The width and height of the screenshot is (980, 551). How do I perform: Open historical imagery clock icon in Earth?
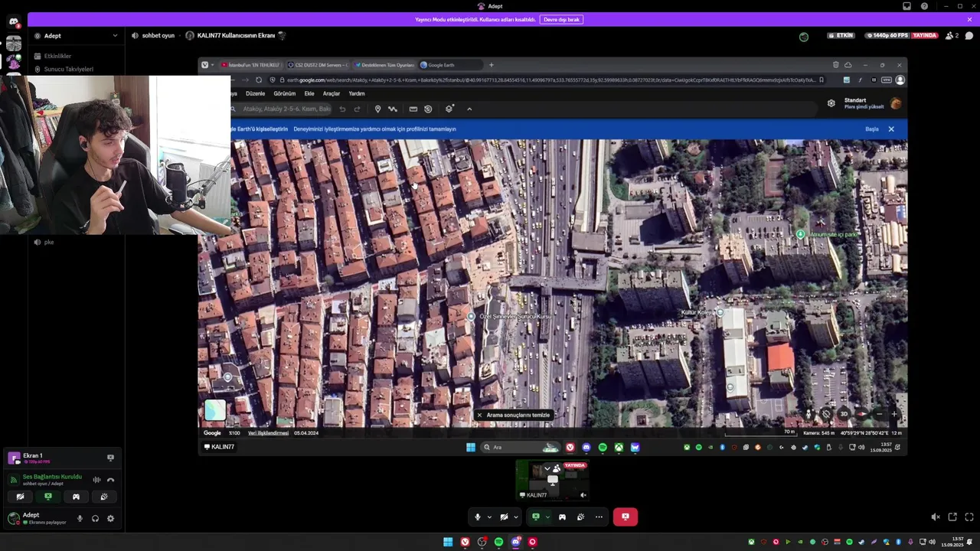428,109
